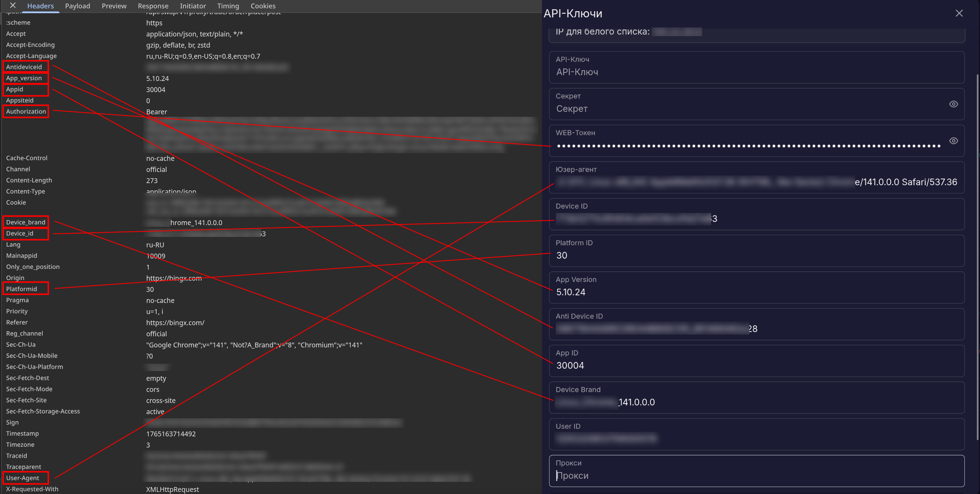Image resolution: width=980 pixels, height=494 pixels.
Task: Open the Payload tab
Action: point(77,6)
